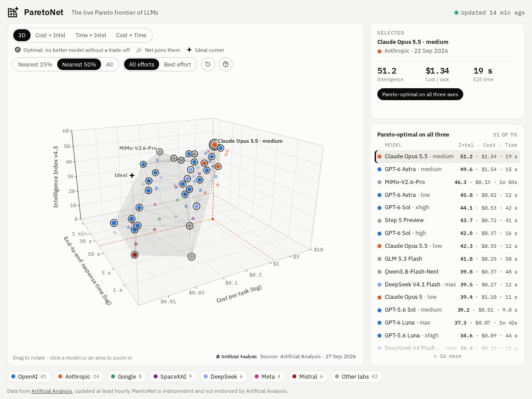Click the Cost per task value $1.34
This screenshot has width=532, height=399.
437,71
